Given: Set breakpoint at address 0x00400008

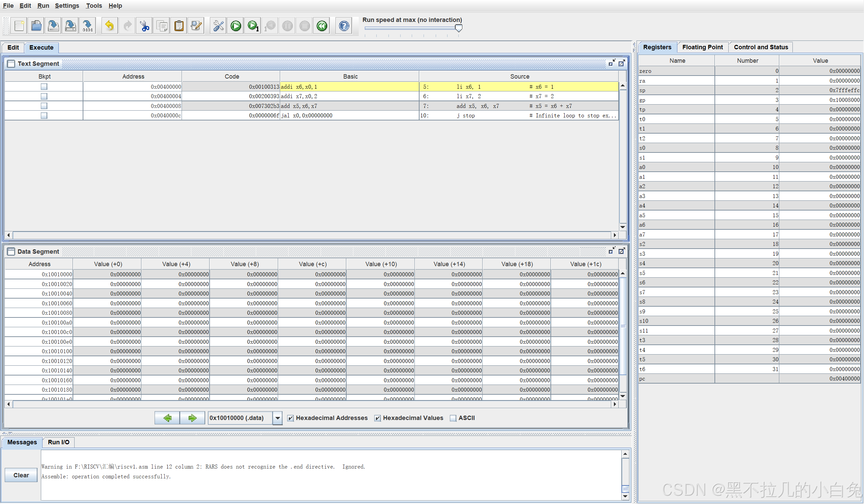Looking at the screenshot, I should [44, 106].
